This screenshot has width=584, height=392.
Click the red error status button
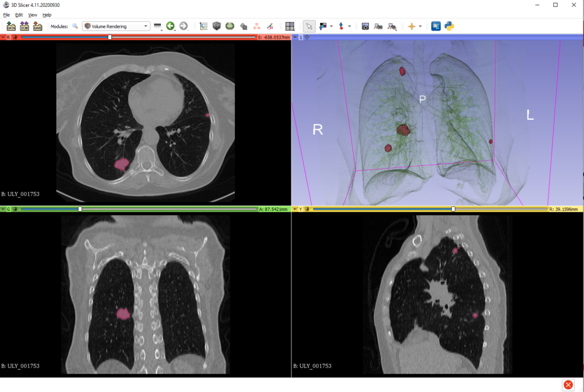[x=568, y=385]
